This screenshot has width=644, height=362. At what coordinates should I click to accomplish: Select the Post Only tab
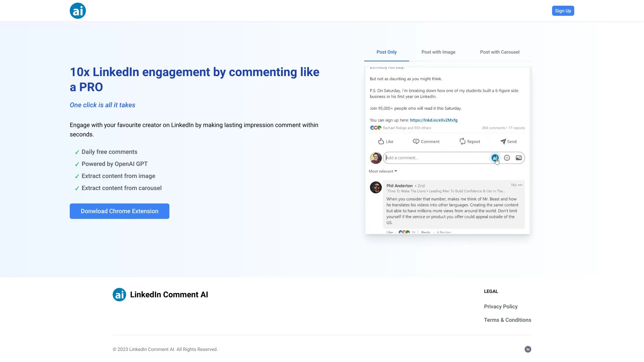point(386,52)
